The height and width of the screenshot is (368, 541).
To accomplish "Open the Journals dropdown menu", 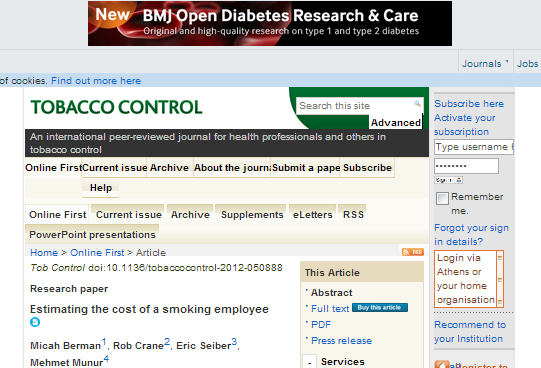I will click(485, 64).
